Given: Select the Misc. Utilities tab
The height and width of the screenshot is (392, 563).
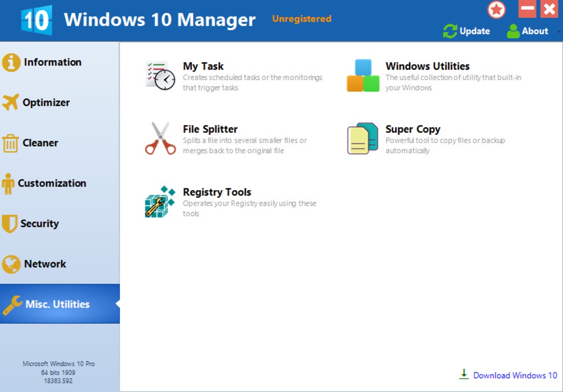Looking at the screenshot, I should pos(57,304).
